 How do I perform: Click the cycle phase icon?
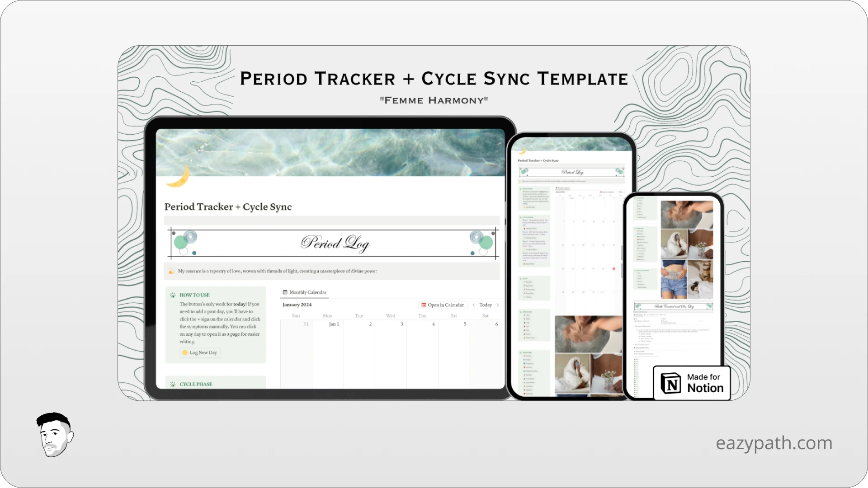tap(173, 384)
